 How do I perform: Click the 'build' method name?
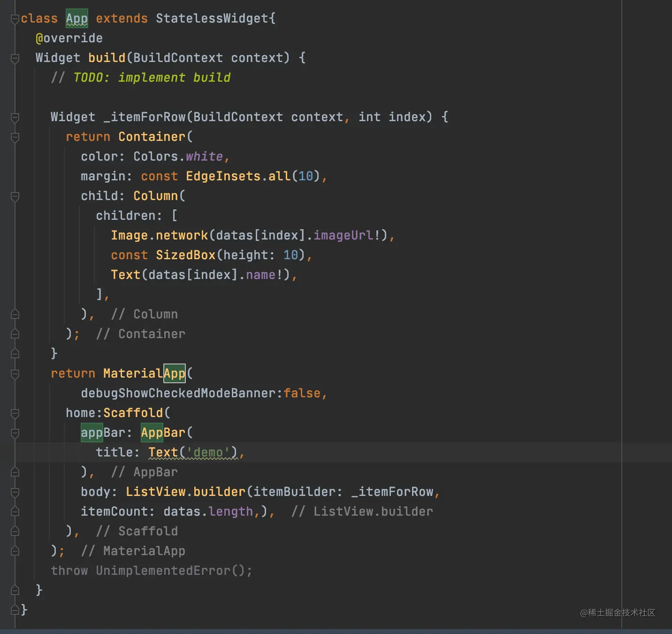pyautogui.click(x=107, y=58)
